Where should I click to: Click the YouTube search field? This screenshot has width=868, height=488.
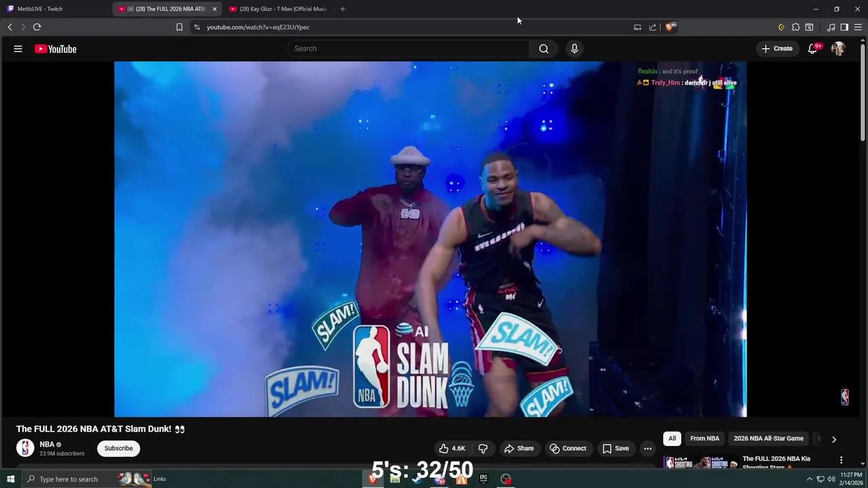tap(408, 49)
